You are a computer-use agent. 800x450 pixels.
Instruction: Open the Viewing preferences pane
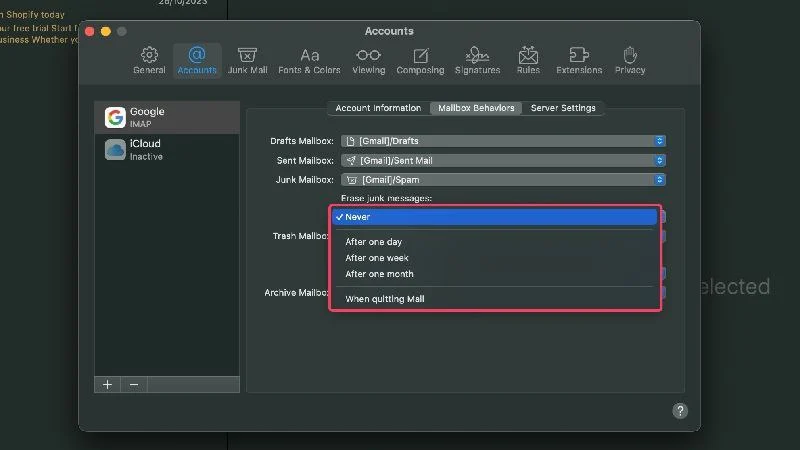point(368,61)
